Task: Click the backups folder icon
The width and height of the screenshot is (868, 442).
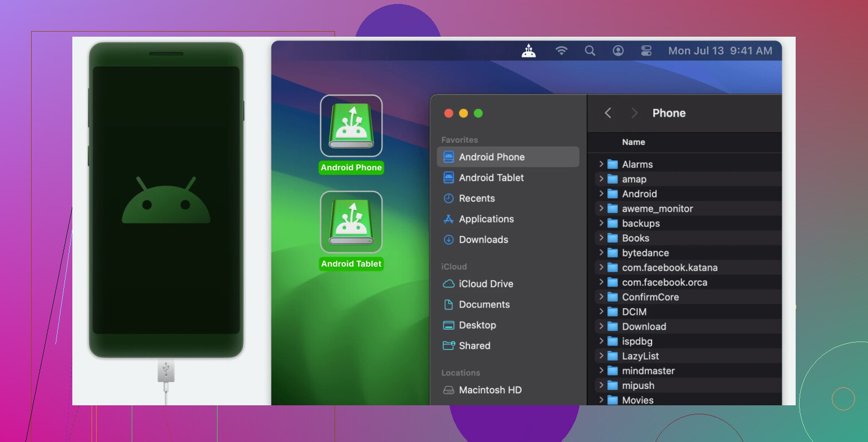Action: [613, 223]
